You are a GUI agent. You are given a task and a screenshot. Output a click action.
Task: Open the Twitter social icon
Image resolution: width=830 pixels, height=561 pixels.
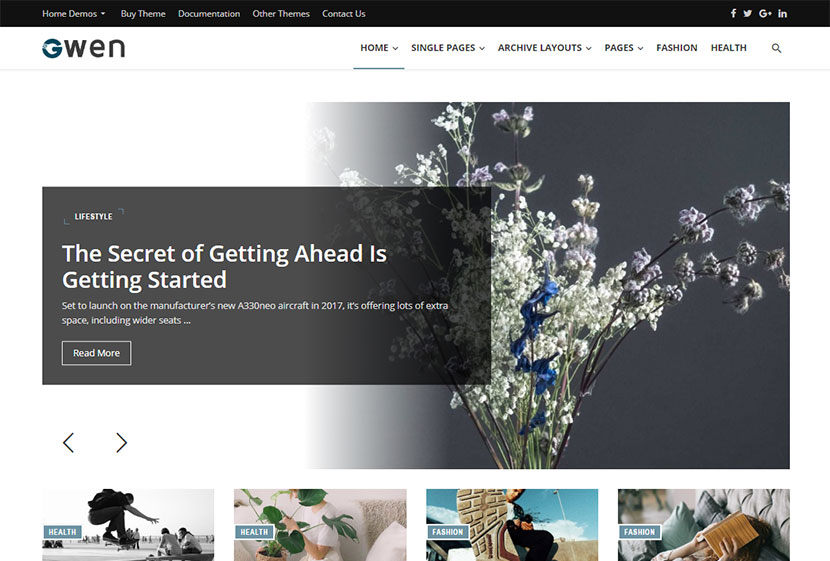[x=748, y=14]
